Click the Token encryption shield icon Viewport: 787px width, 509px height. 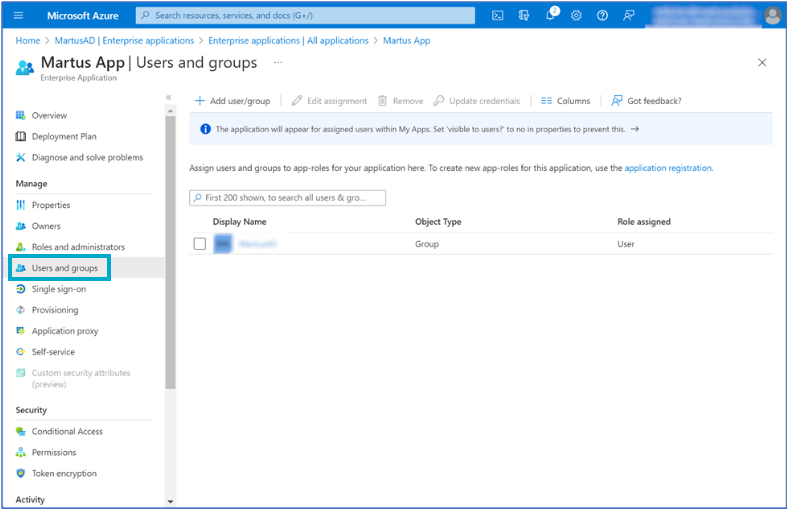pyautogui.click(x=21, y=473)
